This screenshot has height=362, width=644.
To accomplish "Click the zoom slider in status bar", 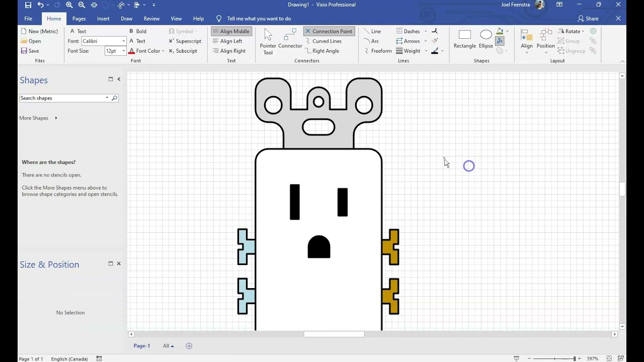I will pos(554,358).
